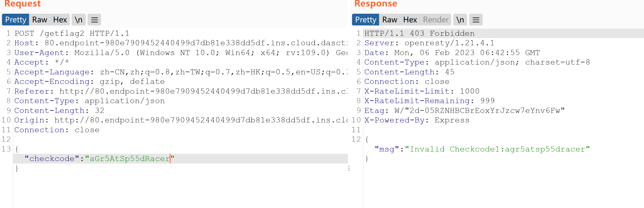Click response Connection: close line

407,82
